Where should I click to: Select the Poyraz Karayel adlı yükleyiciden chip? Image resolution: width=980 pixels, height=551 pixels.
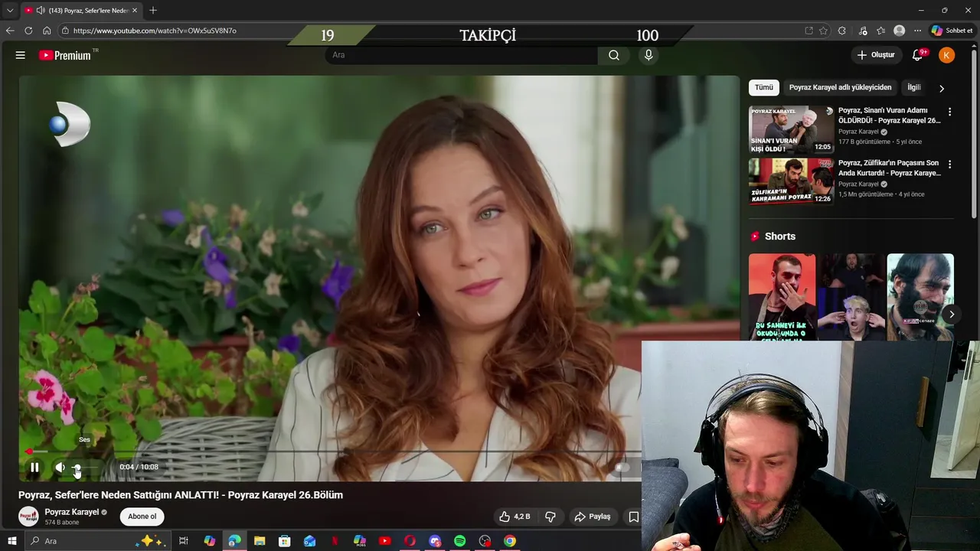click(840, 87)
